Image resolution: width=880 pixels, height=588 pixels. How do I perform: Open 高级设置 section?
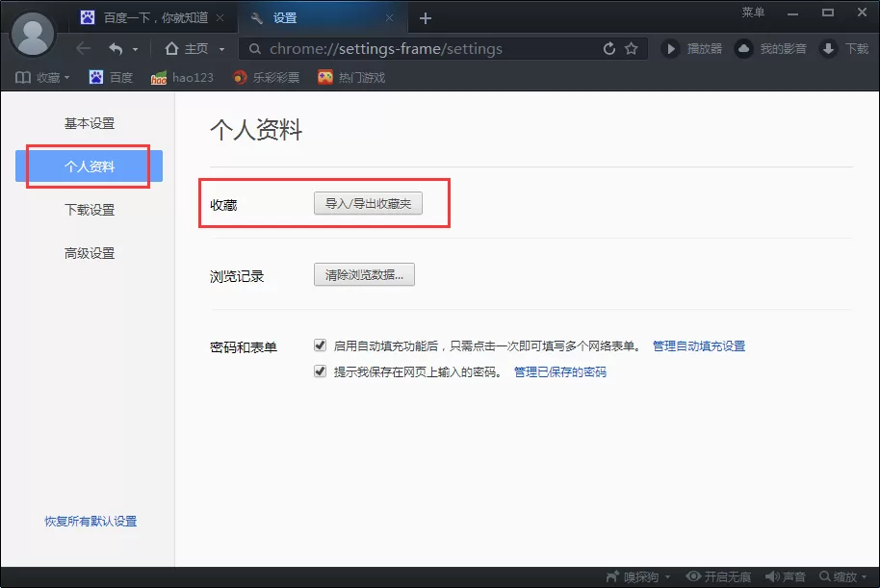pyautogui.click(x=90, y=253)
